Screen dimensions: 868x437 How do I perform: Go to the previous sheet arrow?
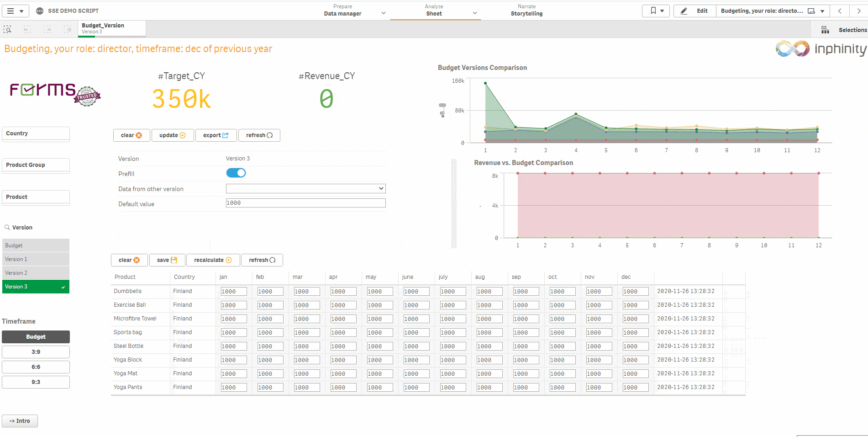coord(839,11)
